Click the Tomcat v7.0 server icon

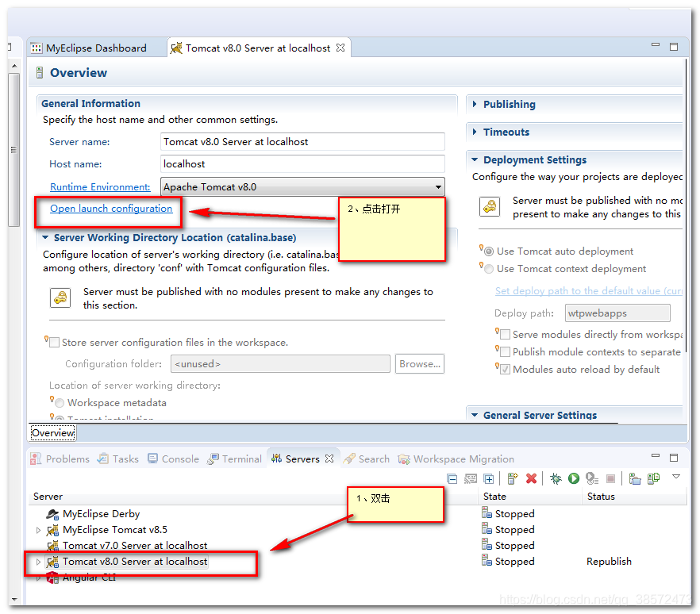(52, 545)
